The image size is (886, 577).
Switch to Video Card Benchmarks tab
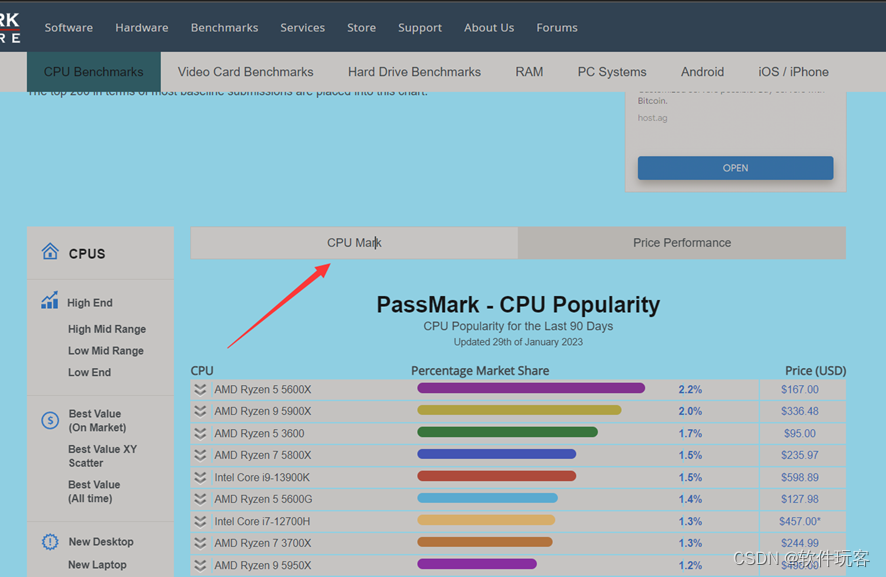245,72
